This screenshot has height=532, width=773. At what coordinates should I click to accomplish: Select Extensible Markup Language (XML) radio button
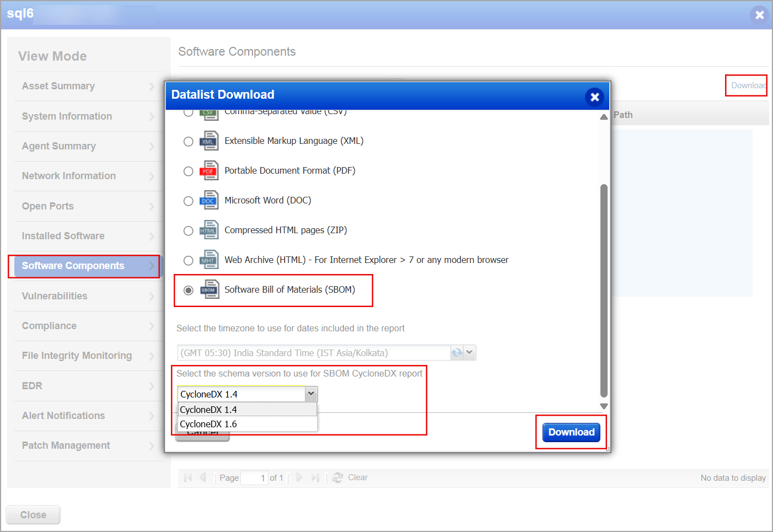(189, 142)
